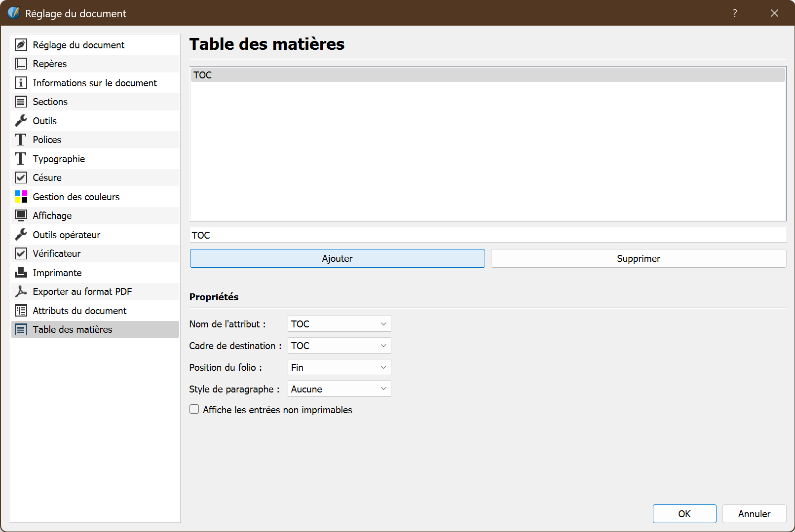Click the Outils wrench icon
This screenshot has width=795, height=532.
click(x=21, y=120)
